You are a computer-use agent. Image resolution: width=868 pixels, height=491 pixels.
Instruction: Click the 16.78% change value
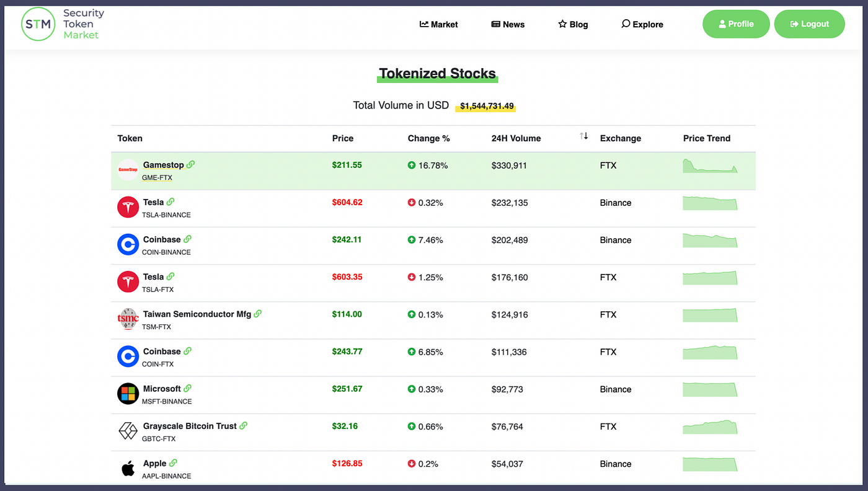433,166
